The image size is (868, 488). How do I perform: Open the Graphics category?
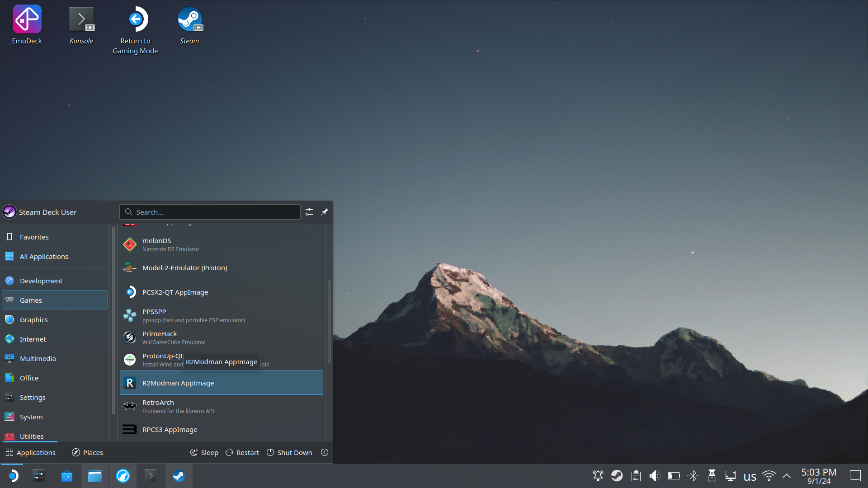[55, 319]
